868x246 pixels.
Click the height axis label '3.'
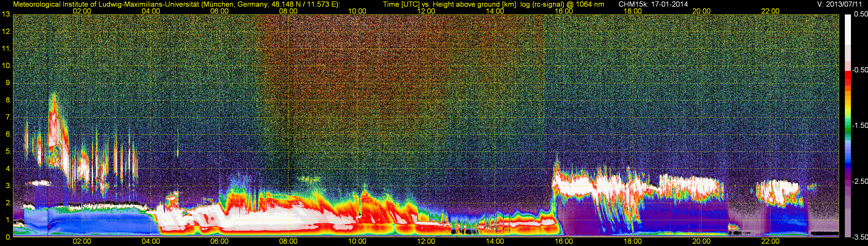(x=9, y=186)
